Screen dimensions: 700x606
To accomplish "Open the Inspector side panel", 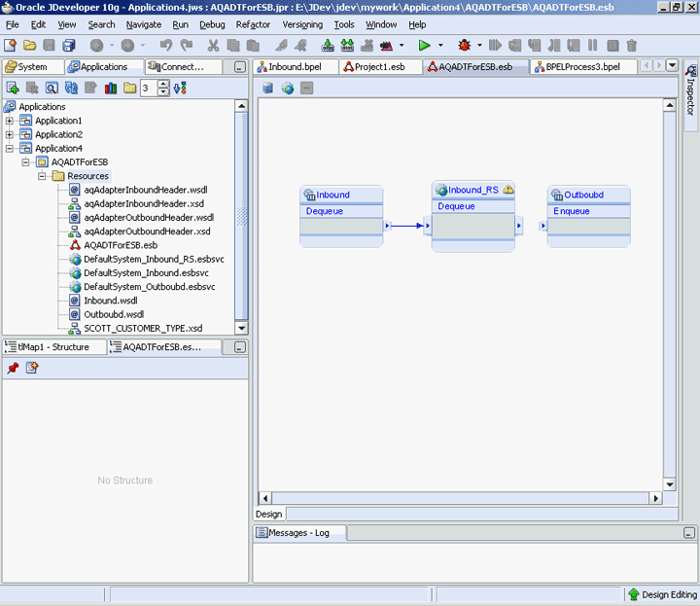I will (690, 92).
